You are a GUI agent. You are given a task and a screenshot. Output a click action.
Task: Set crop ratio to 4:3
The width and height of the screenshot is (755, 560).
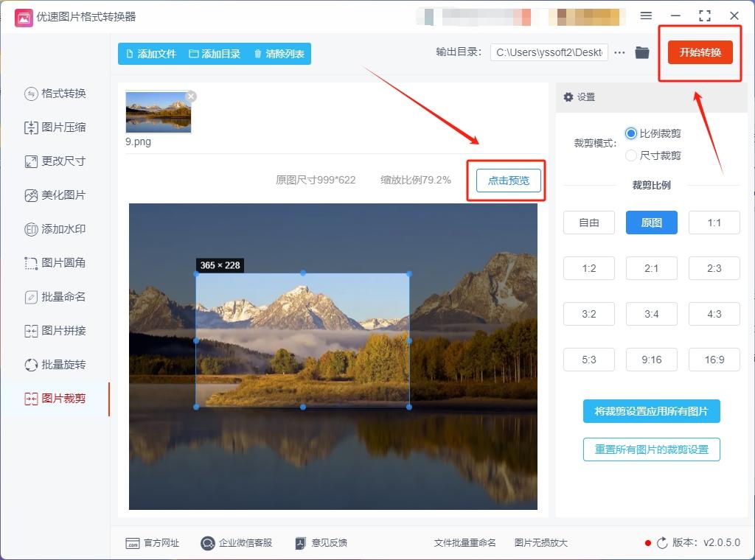click(714, 314)
